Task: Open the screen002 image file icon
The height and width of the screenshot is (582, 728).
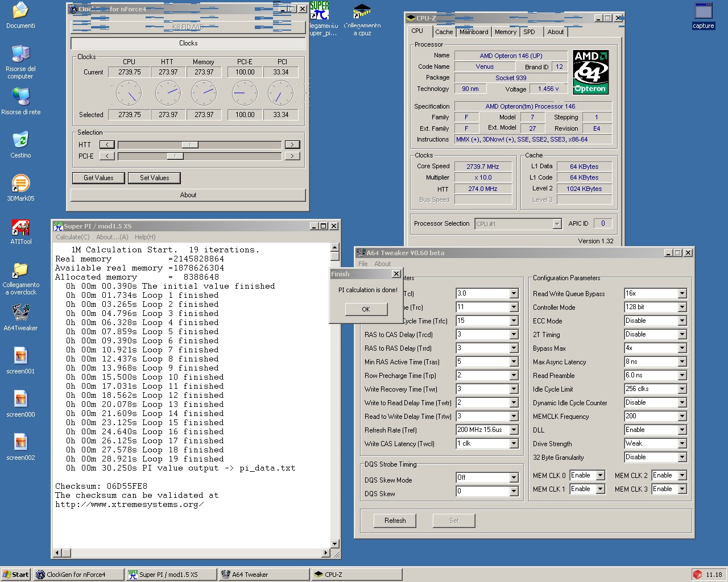Action: tap(20, 447)
